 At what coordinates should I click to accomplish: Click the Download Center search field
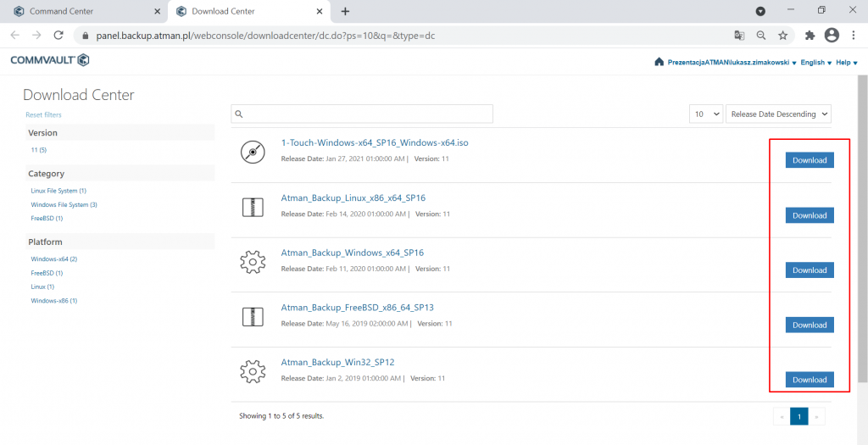coord(362,114)
